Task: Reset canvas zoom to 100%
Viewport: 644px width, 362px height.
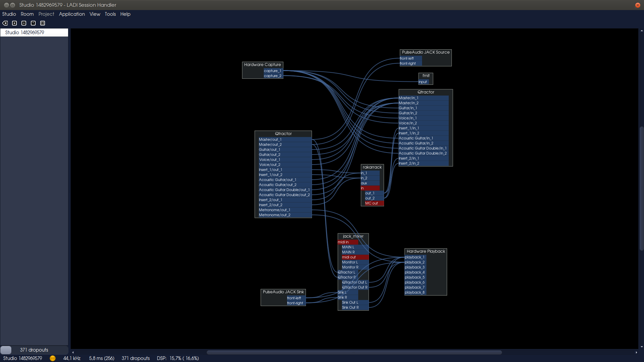Action: coord(33,23)
